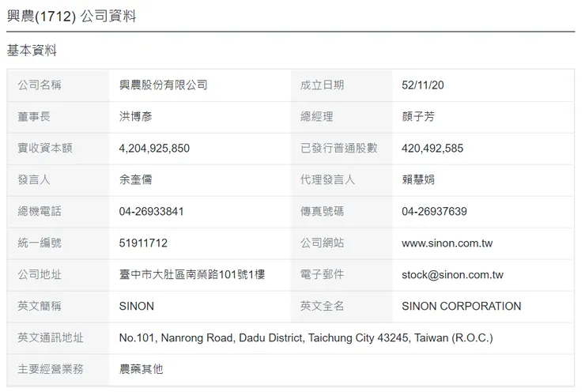585x392 pixels.
Task: Click the 公司網站 label
Action: coord(322,243)
